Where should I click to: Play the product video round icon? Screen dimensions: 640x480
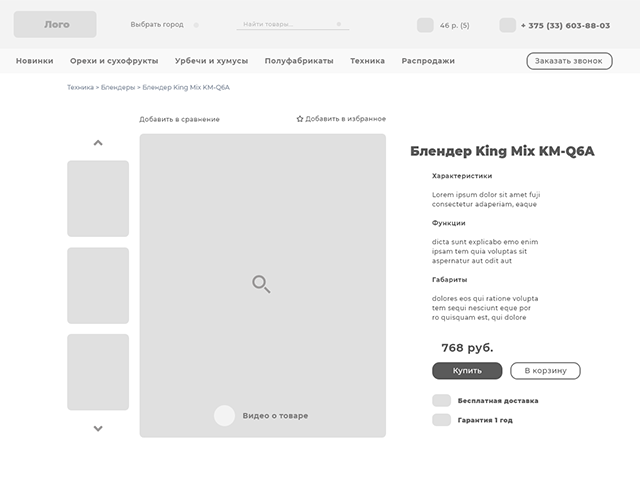coord(225,415)
